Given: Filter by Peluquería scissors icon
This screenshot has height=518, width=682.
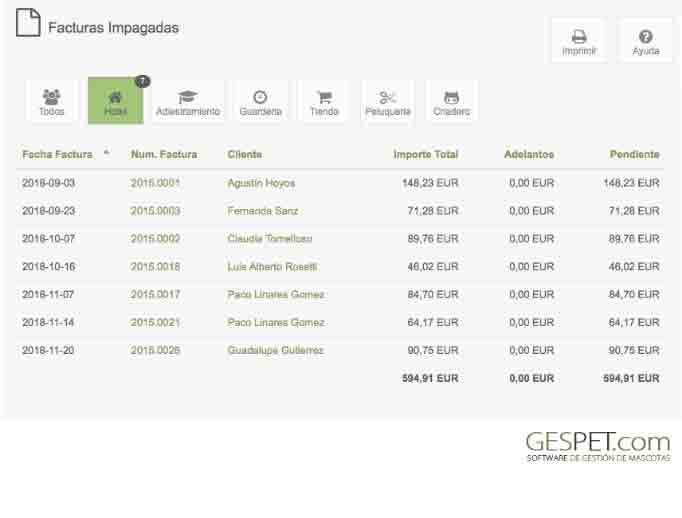Looking at the screenshot, I should coord(388,101).
